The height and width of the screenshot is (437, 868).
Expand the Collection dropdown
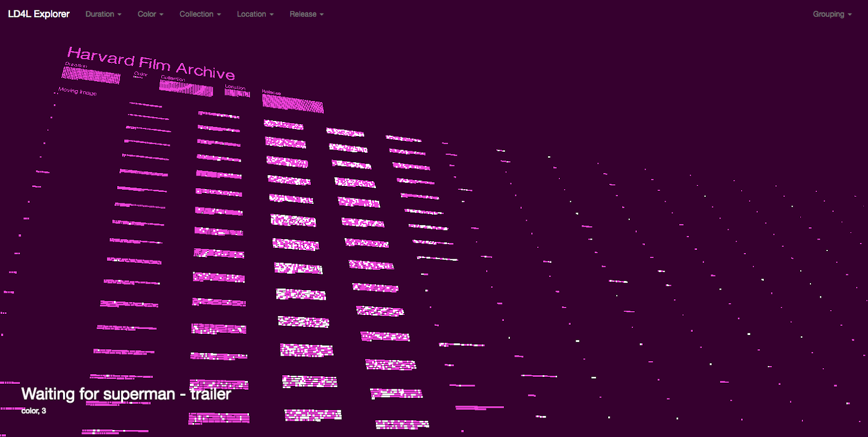tap(200, 14)
